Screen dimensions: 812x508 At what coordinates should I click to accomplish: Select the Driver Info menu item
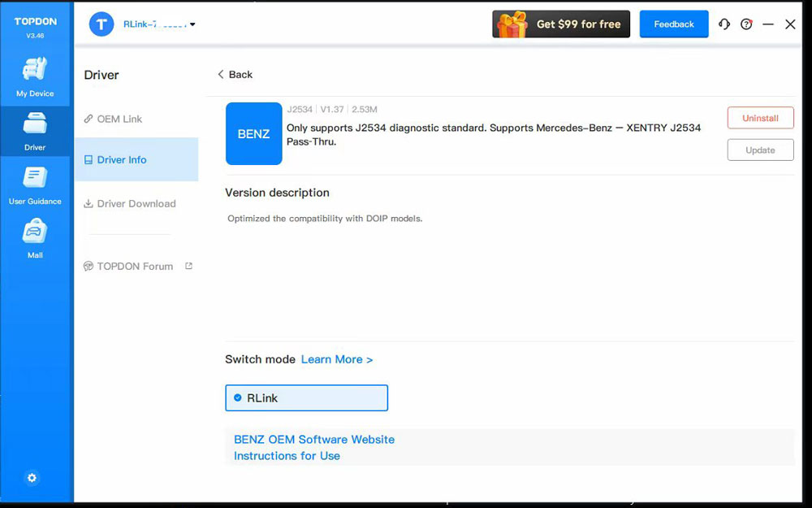[x=136, y=159]
